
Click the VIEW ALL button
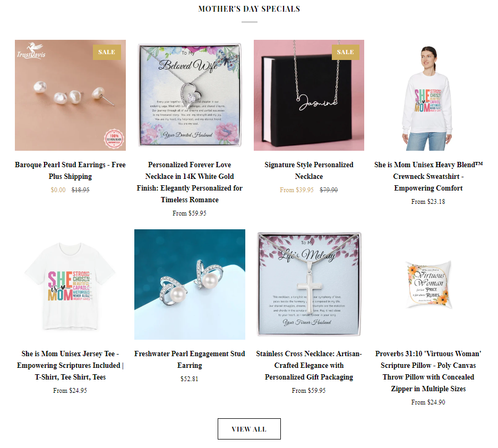click(249, 429)
